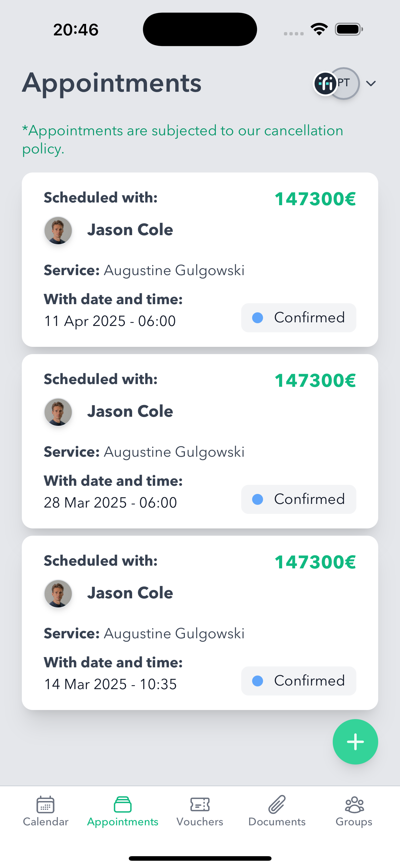Screen dimensions: 400x868
Task: Tap the Vouchers ticket icon
Action: 200,805
